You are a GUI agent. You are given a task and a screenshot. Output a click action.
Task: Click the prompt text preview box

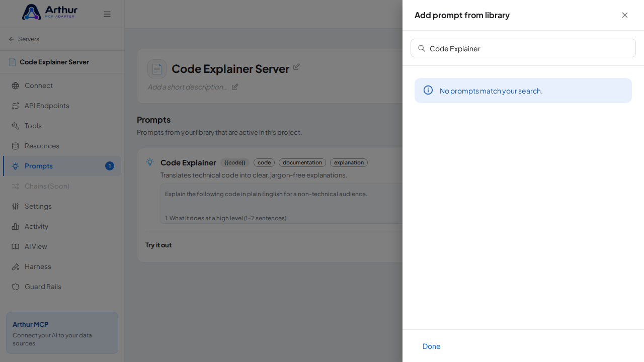tap(282, 204)
